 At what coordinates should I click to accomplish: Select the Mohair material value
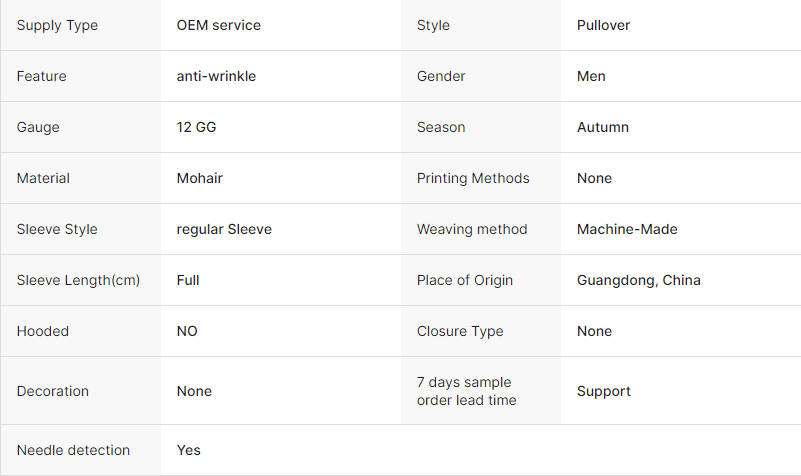(200, 178)
